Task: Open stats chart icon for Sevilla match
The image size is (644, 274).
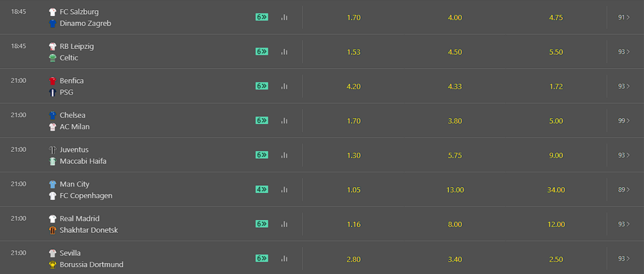Action: pos(284,259)
